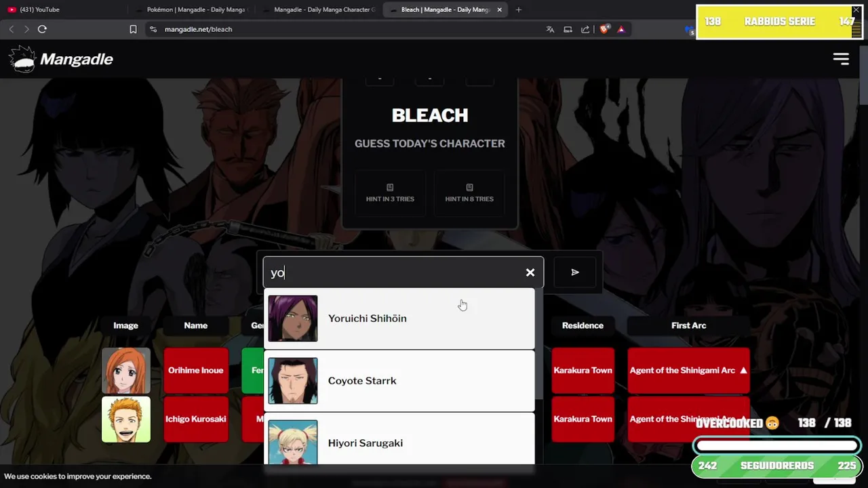Bookmark this page
Image resolution: width=868 pixels, height=488 pixels.
[x=133, y=29]
